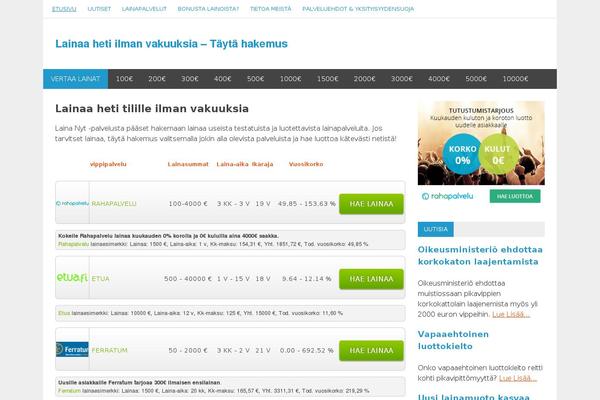
Task: Click rahapalvelu logo below banner
Action: (x=447, y=196)
